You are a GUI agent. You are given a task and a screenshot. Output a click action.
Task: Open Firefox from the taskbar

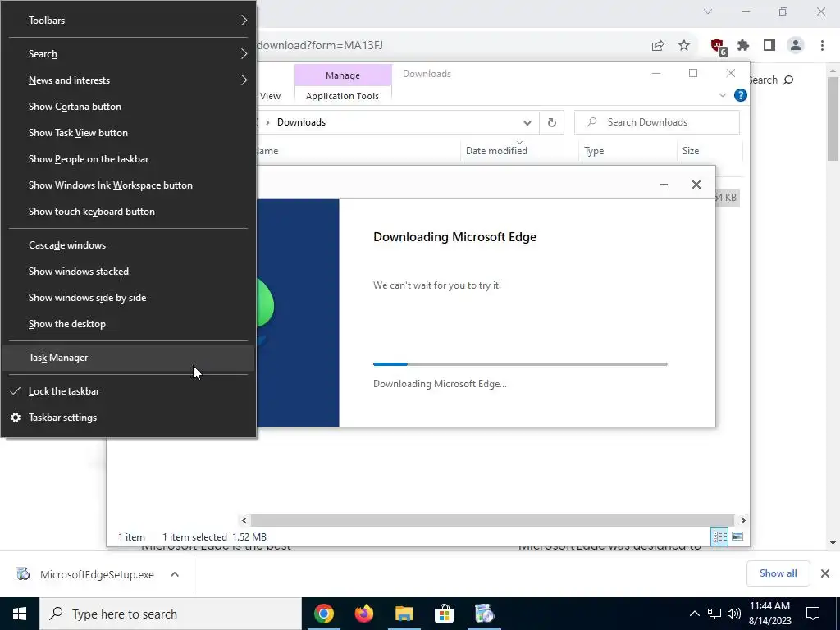[363, 614]
